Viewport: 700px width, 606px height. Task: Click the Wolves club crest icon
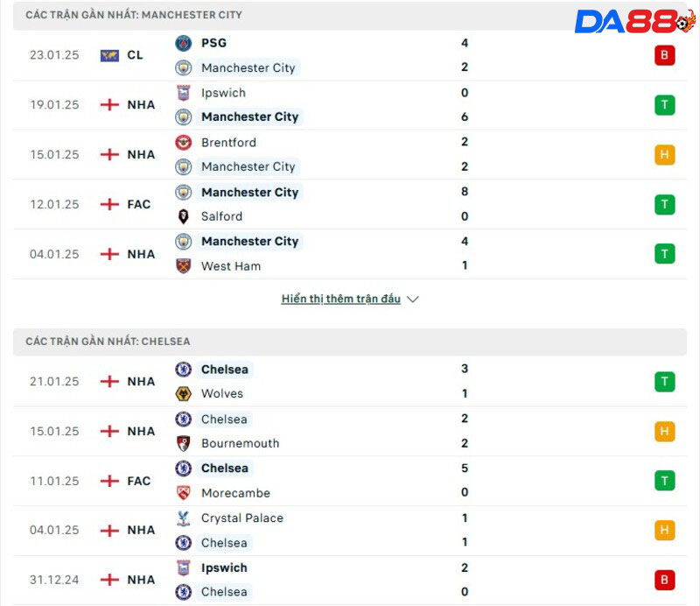(x=183, y=394)
